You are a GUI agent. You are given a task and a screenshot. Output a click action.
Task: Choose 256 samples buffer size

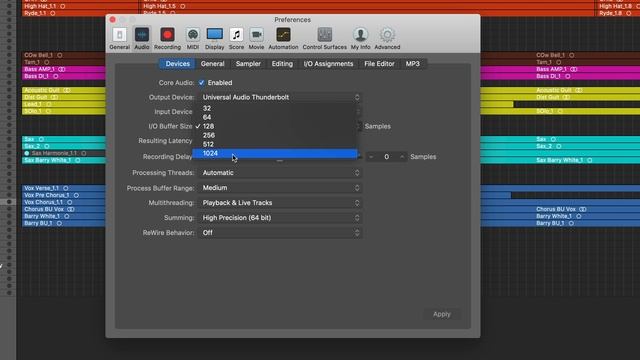[275, 135]
